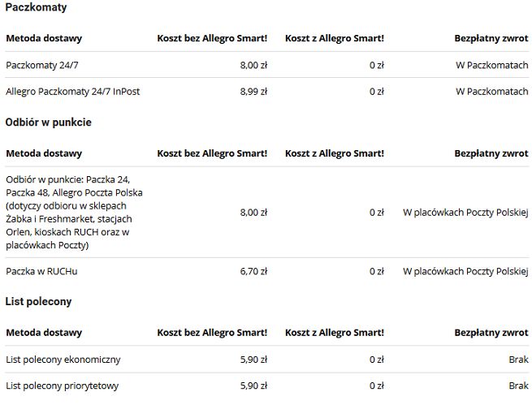Click the Paczkomaty section heading

[37, 7]
